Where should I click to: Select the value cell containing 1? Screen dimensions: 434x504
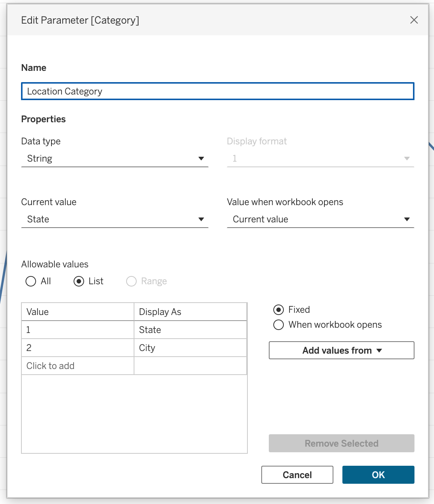(78, 330)
